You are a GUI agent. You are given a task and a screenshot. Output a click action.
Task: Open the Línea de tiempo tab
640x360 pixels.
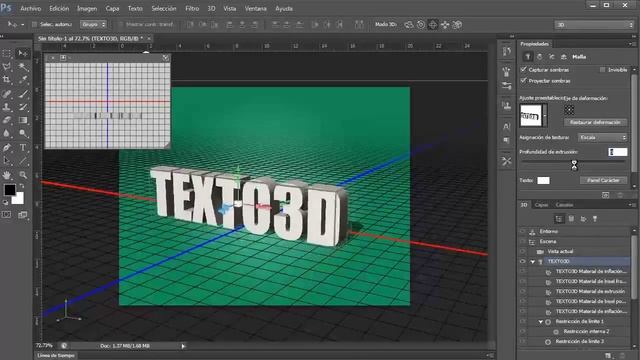(56, 356)
